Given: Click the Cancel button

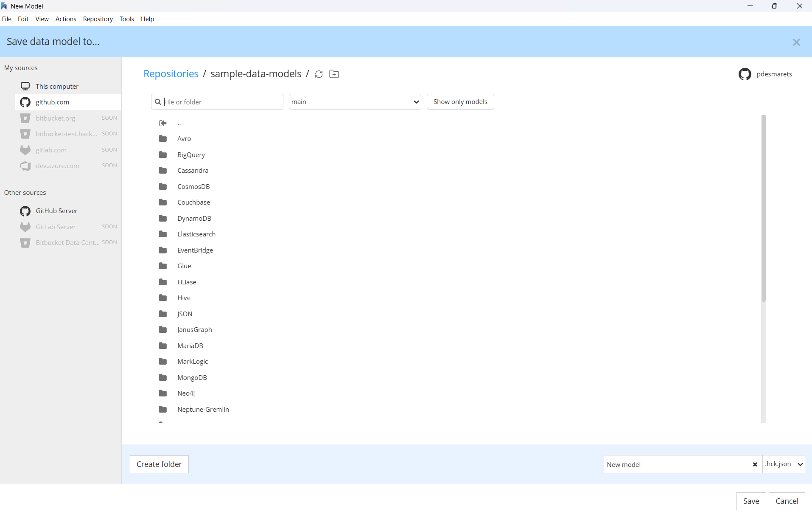Looking at the screenshot, I should [x=787, y=501].
